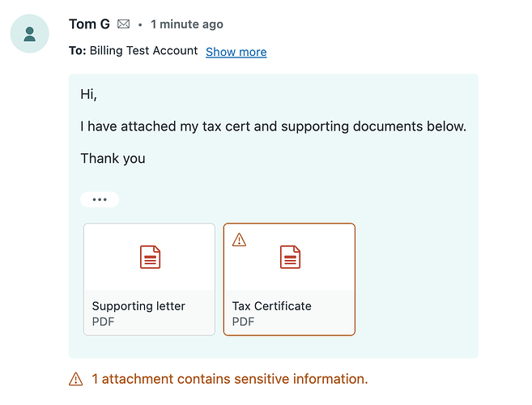532x405 pixels.
Task: Click the warning triangle on Tax Certificate card
Action: [239, 240]
